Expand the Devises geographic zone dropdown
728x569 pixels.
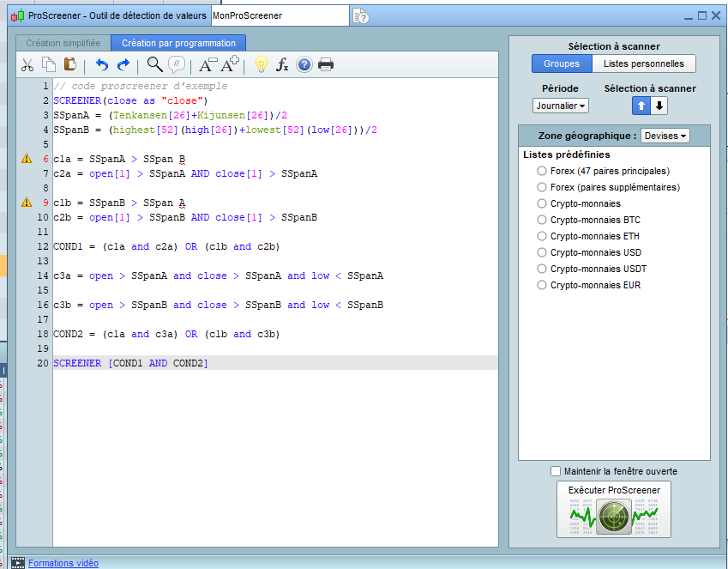(665, 136)
